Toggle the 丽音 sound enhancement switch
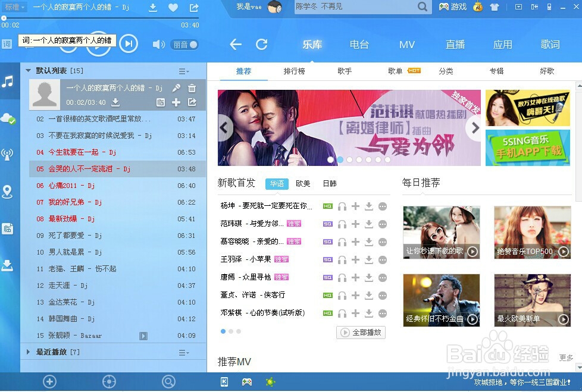The width and height of the screenshot is (582, 392). 184,45
